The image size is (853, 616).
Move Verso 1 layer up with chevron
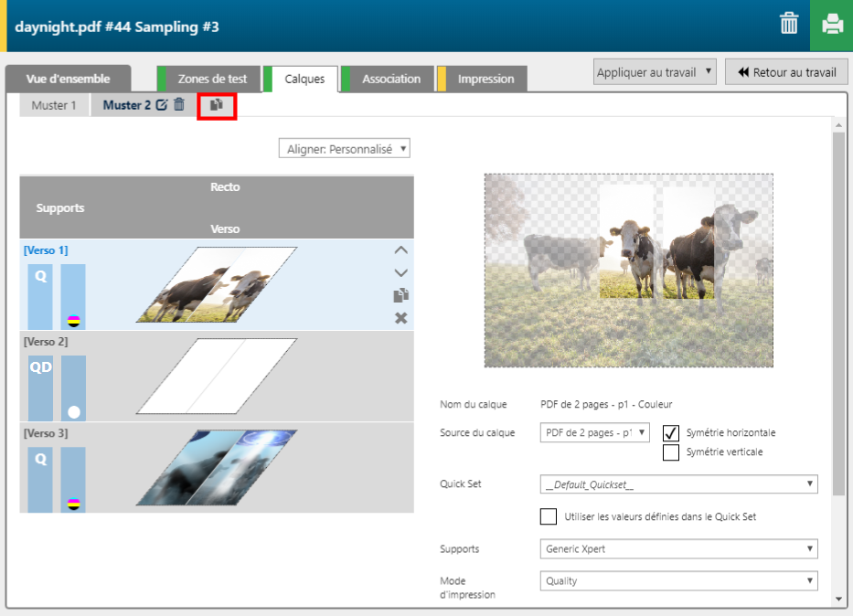[400, 250]
